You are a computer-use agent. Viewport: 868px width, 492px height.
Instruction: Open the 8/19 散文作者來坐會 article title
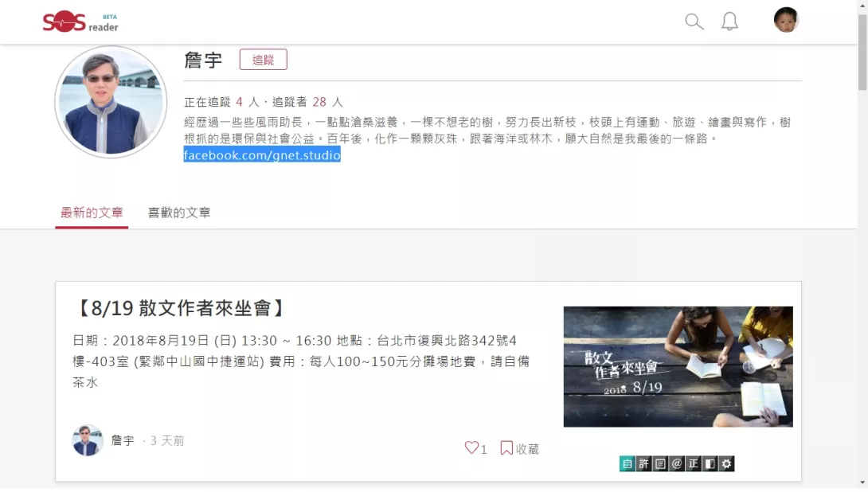coord(179,308)
